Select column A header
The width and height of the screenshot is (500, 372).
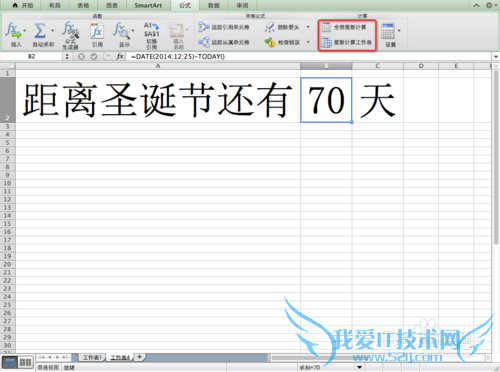[158, 66]
